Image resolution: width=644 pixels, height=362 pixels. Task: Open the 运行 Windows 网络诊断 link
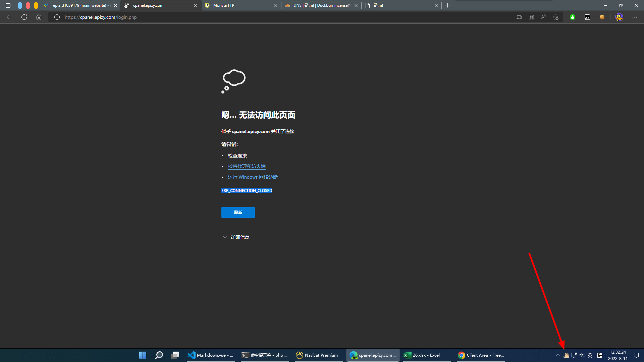(x=253, y=177)
